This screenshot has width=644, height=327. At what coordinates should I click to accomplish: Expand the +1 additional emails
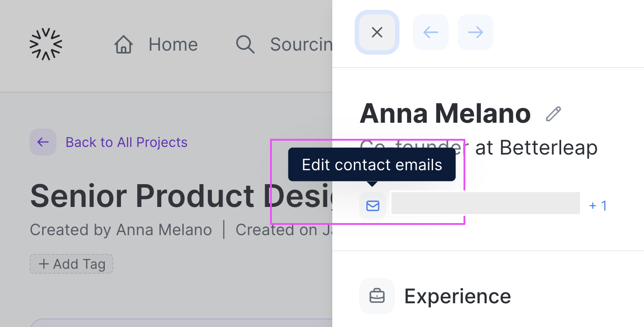pos(598,206)
